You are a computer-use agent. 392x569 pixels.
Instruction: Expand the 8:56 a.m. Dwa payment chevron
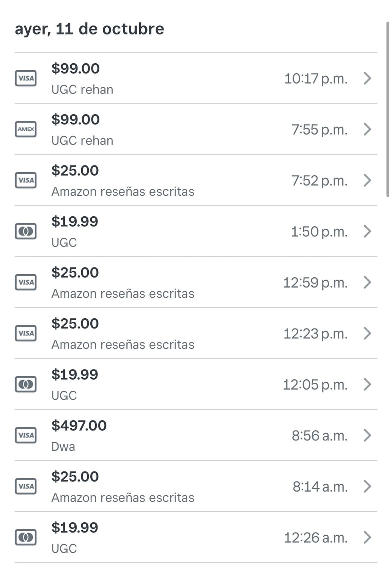coord(367,435)
